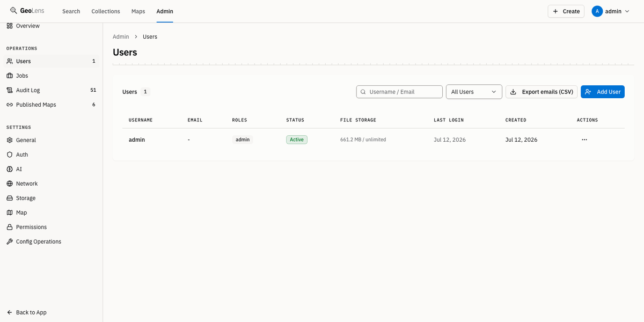Click the Map icon in Settings

point(10,213)
